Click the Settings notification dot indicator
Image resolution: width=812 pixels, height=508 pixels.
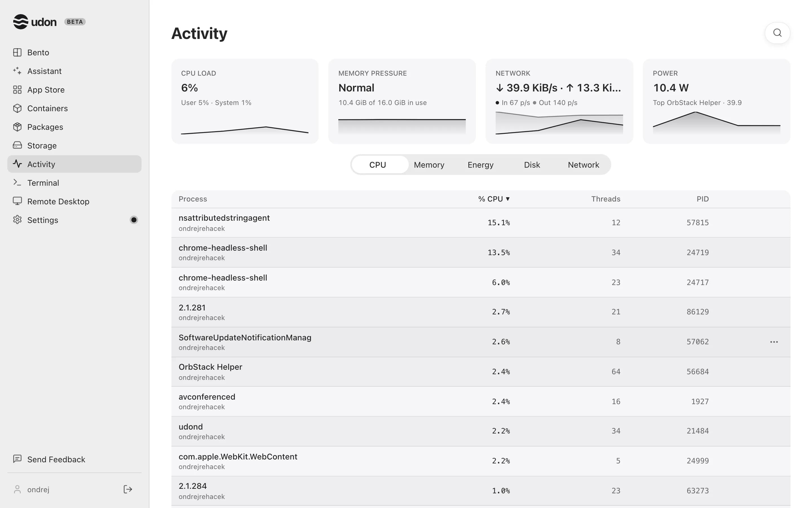(134, 220)
